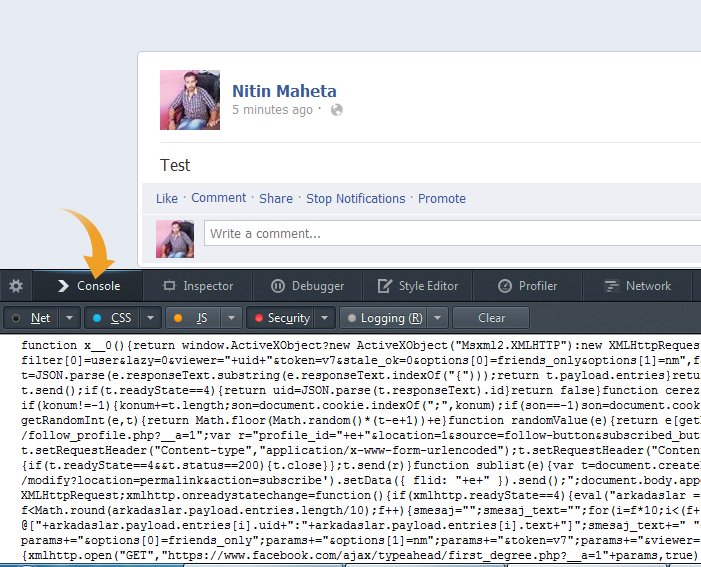
Task: Click the Comment link under the post
Action: click(219, 198)
